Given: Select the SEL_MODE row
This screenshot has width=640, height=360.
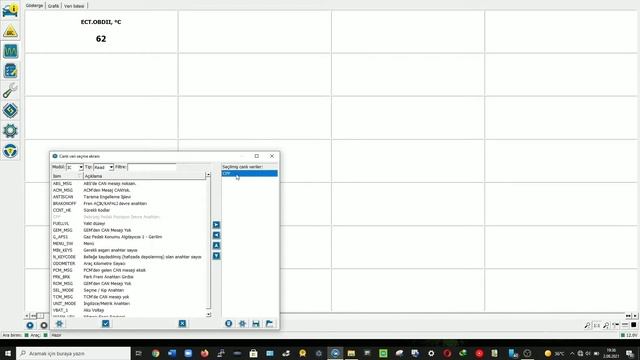Looking at the screenshot, I should (x=129, y=290).
